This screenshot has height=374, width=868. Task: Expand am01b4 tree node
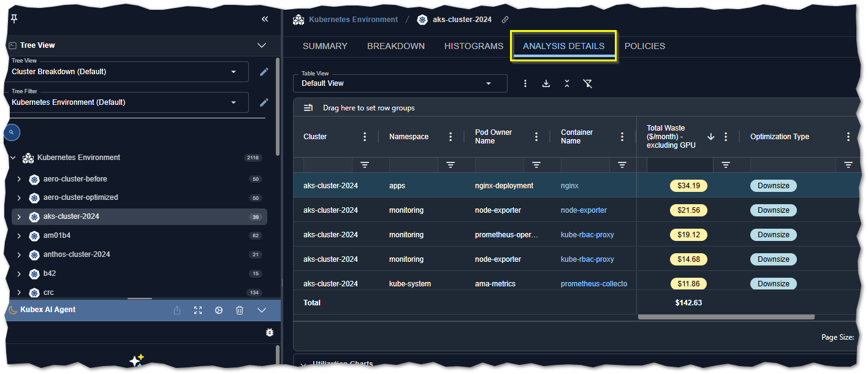coord(19,236)
